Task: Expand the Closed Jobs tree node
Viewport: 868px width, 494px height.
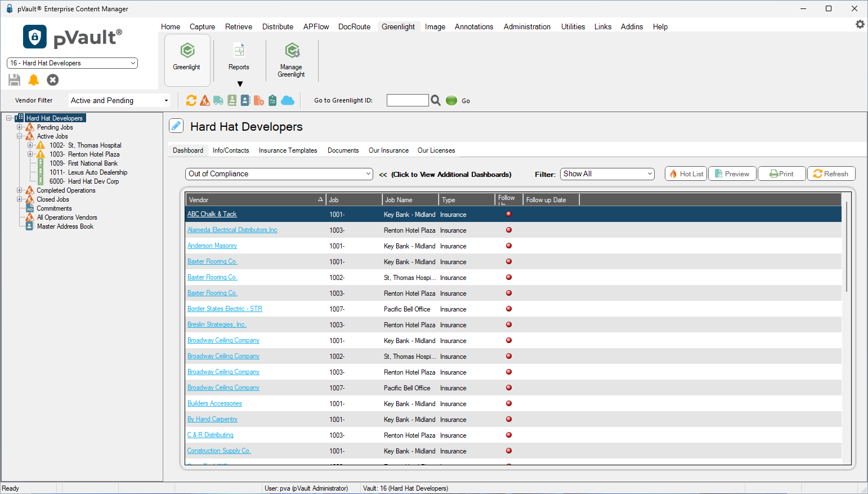Action: pyautogui.click(x=19, y=199)
